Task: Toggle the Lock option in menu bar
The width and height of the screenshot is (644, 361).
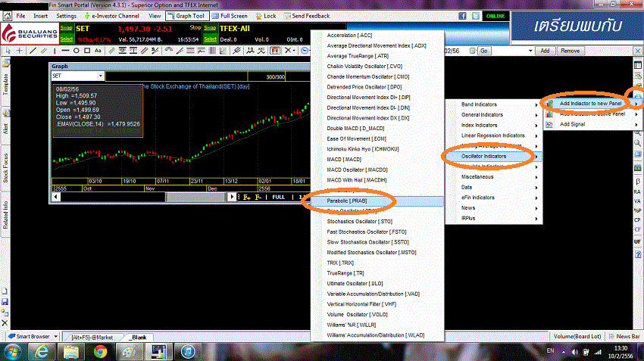Action: tap(266, 16)
